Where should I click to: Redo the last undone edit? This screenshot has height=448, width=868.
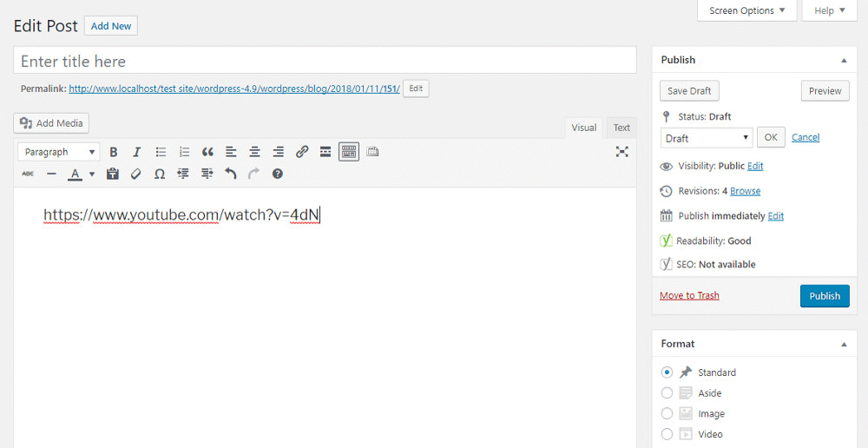tap(254, 174)
